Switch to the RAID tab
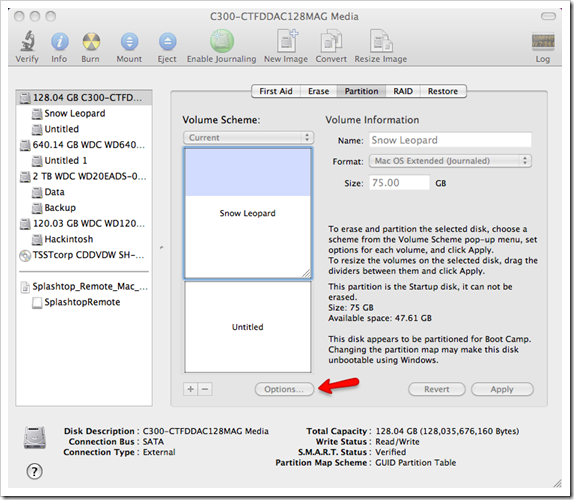 click(403, 91)
